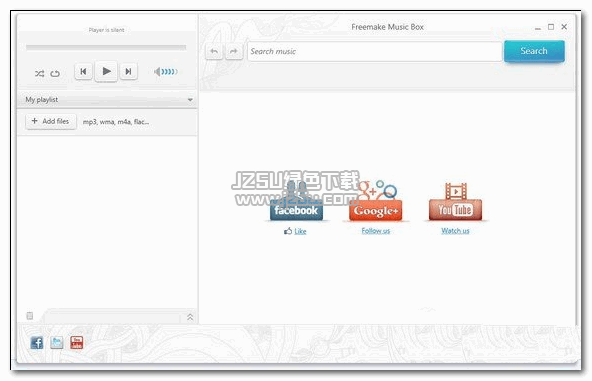Click the Freemake Music Box title
This screenshot has width=592, height=381.
(x=387, y=27)
